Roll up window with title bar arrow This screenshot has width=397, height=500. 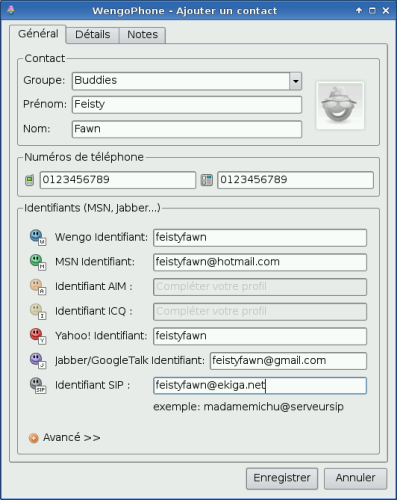click(359, 11)
